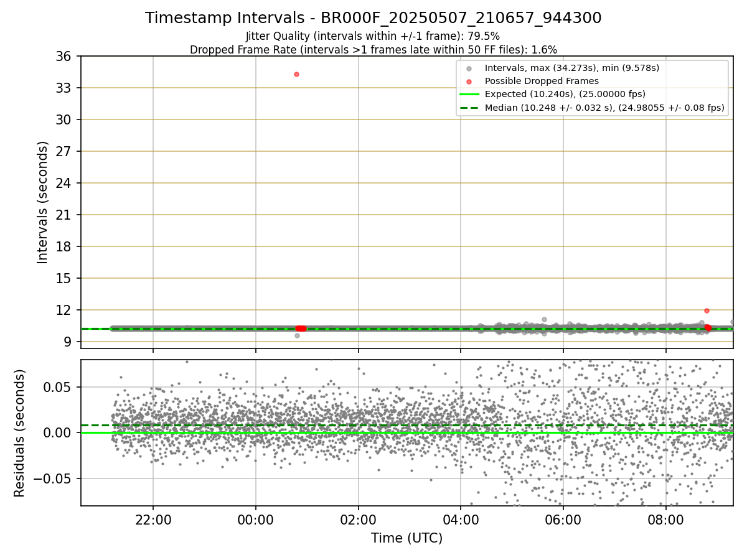Click legend entry 'Intervals, max (34.273s), min (9.578s)'
This screenshot has height=560, width=747.
click(x=571, y=68)
